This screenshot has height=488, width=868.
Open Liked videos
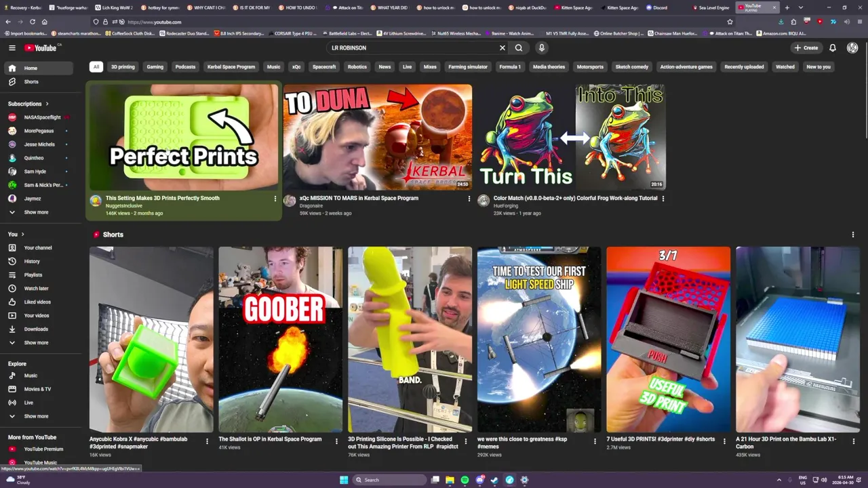39,302
